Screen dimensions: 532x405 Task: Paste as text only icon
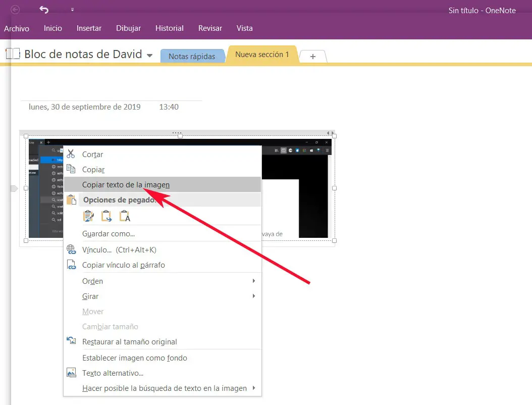pyautogui.click(x=125, y=216)
